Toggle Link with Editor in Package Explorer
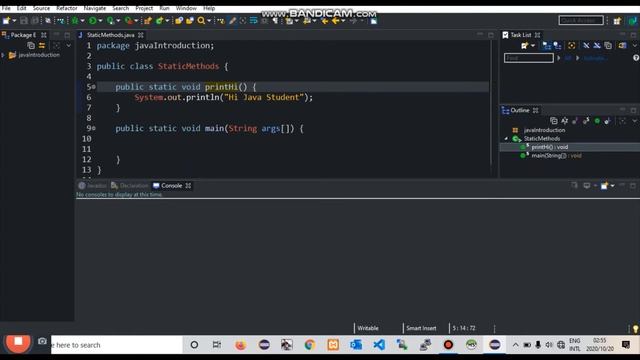Viewport: 640px width, 360px height. (42, 45)
